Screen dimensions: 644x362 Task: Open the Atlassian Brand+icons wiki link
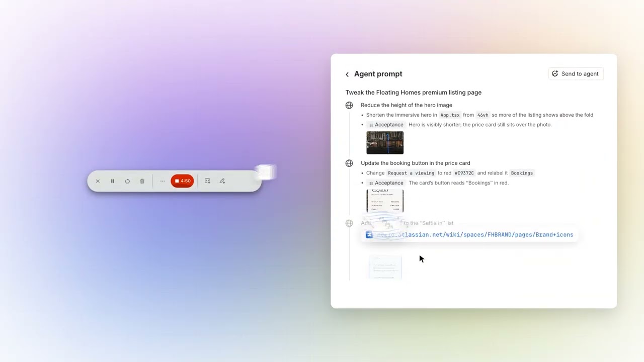(475, 235)
